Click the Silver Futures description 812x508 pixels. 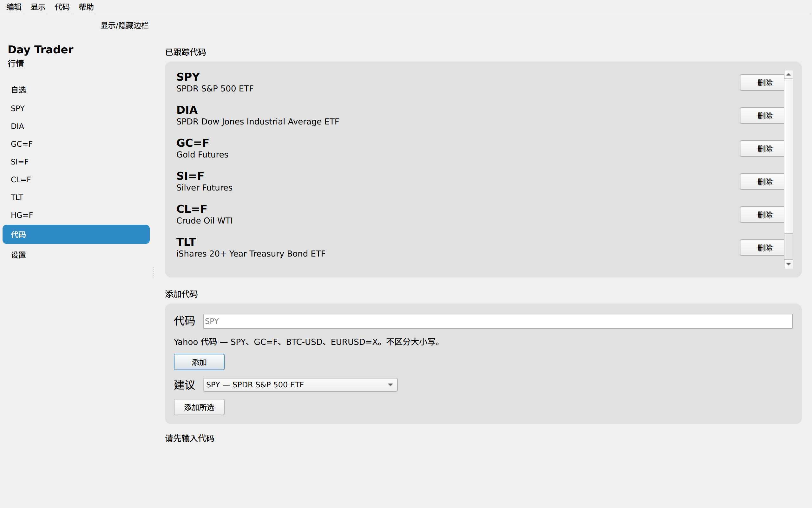coord(204,187)
